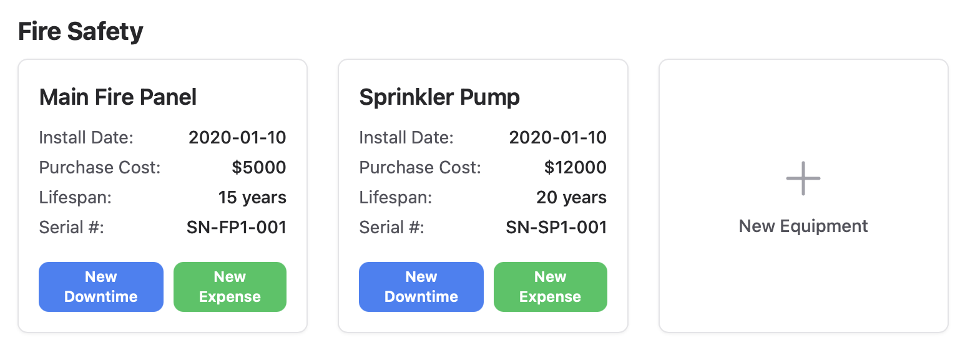Click Sprinkler Pump's Serial # label
Screen dimensions: 980x363
(x=392, y=227)
